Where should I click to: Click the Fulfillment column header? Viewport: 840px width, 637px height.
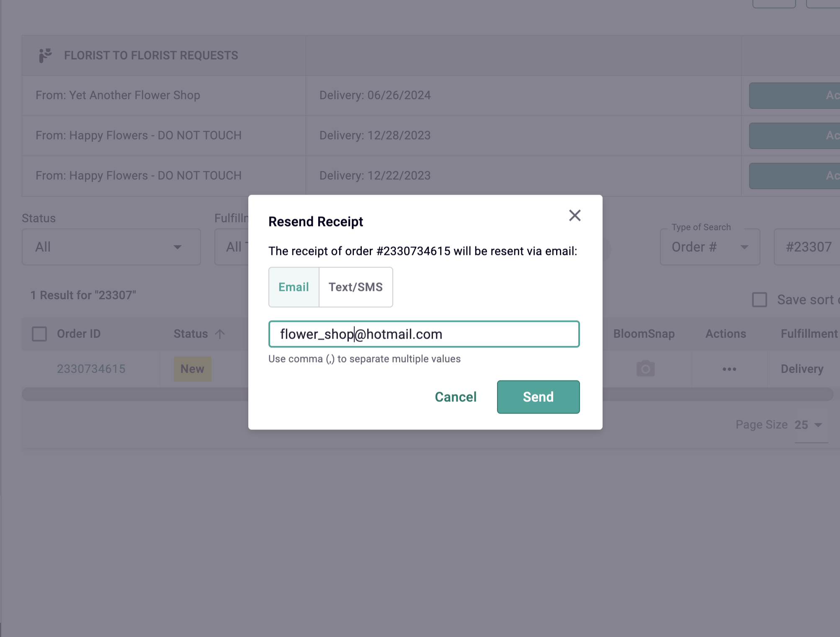tap(809, 334)
